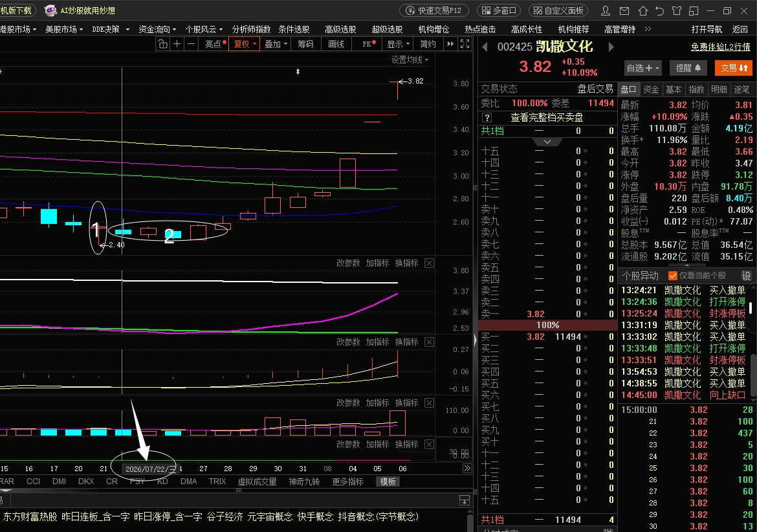The height and width of the screenshot is (532, 757).
Task: Toggle 画线 drawing tools
Action: tap(336, 44)
